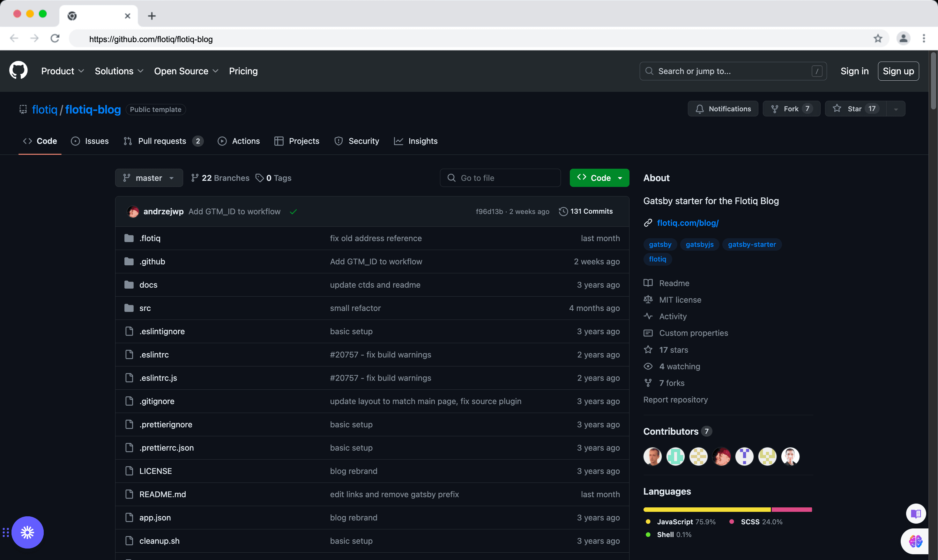Viewport: 938px width, 560px height.
Task: Open the browser profile icon
Action: click(x=903, y=39)
